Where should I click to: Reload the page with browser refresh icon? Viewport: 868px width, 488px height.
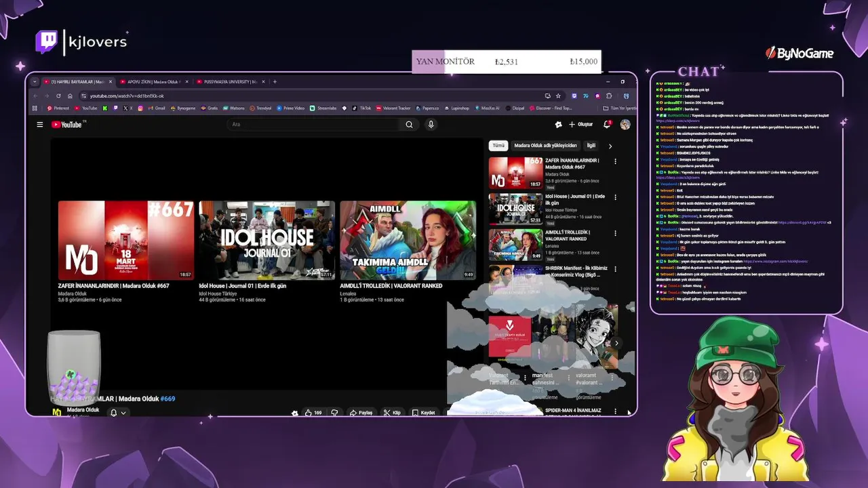pyautogui.click(x=58, y=96)
